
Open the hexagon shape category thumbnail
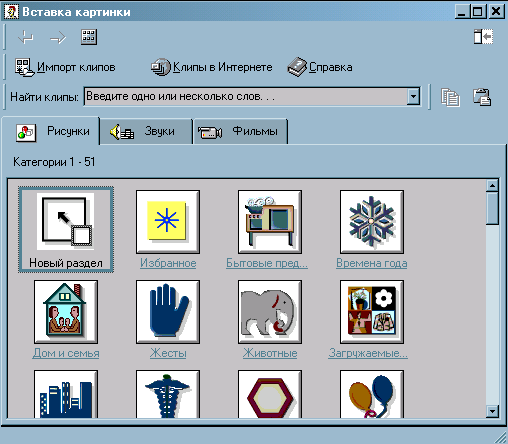click(270, 394)
